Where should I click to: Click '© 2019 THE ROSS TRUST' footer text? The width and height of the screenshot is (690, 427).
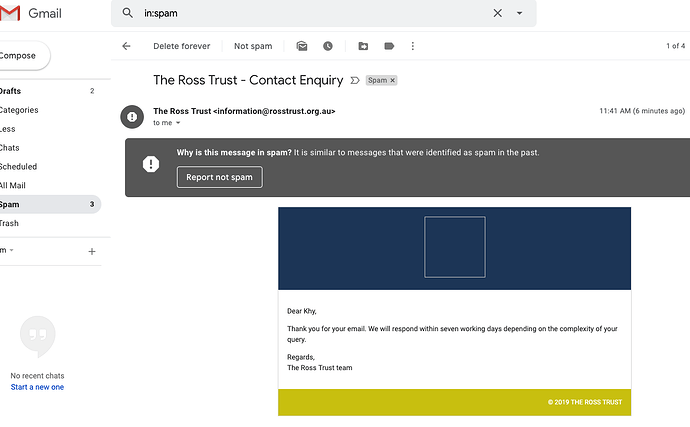coord(585,402)
